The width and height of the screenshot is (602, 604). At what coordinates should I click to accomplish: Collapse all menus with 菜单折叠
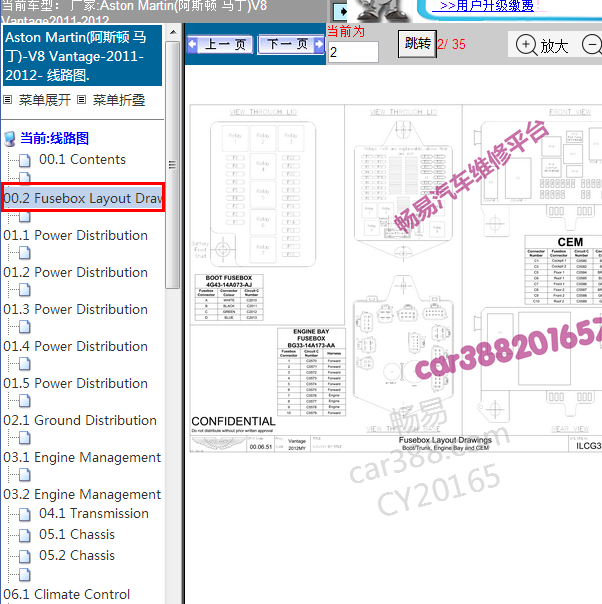[119, 100]
